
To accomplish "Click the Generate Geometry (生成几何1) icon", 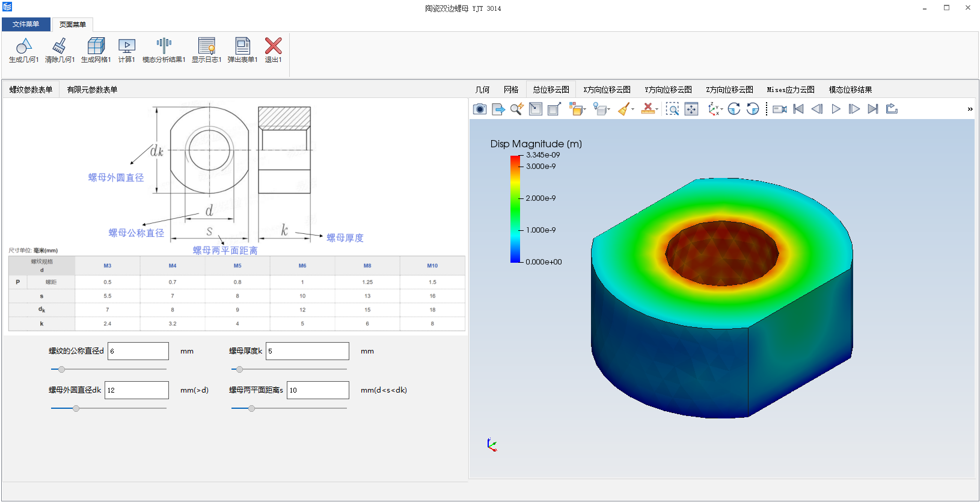I will click(23, 46).
